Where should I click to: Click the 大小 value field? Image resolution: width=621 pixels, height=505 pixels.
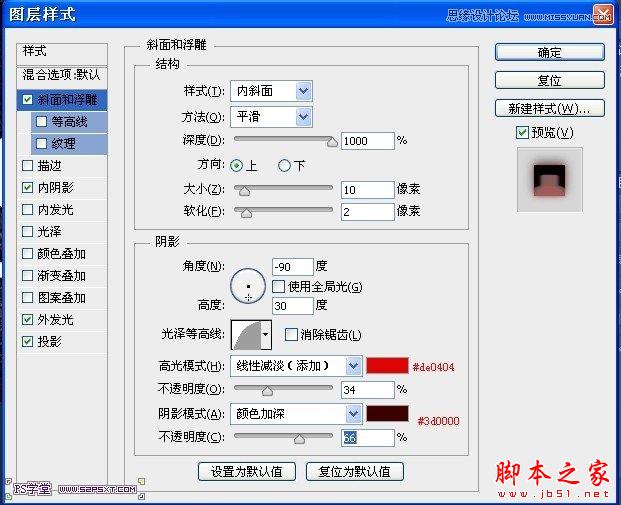tap(368, 190)
